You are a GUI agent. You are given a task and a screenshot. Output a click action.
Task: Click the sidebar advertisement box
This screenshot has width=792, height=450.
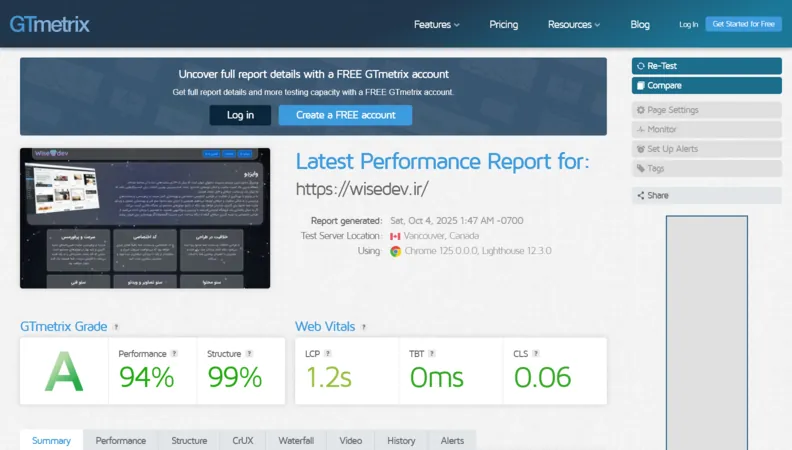click(x=707, y=333)
